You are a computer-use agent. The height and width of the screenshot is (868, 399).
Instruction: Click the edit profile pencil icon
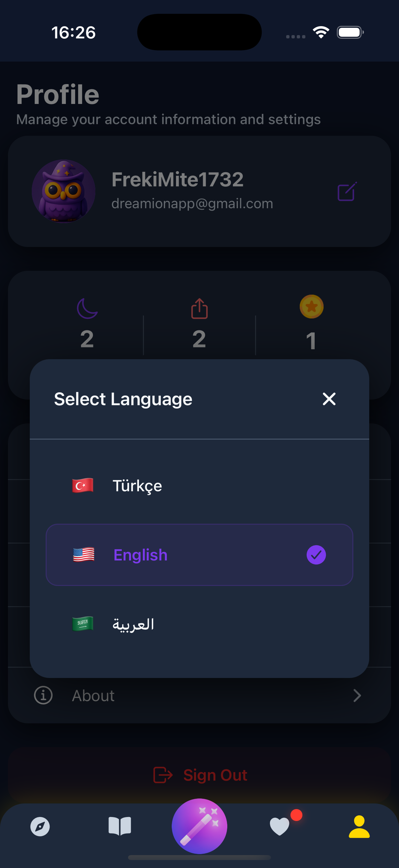point(347,192)
